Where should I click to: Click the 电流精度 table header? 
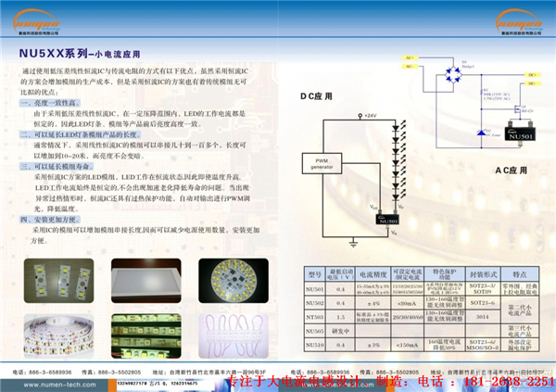373,274
